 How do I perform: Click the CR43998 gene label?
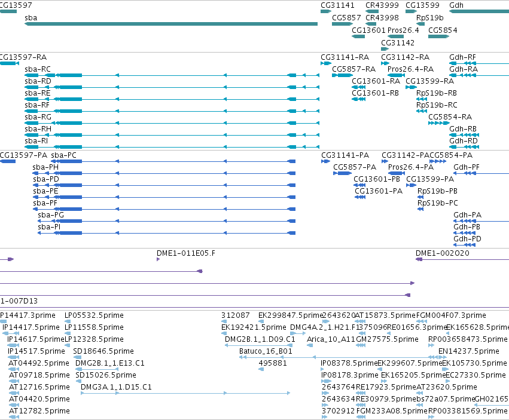coord(382,17)
